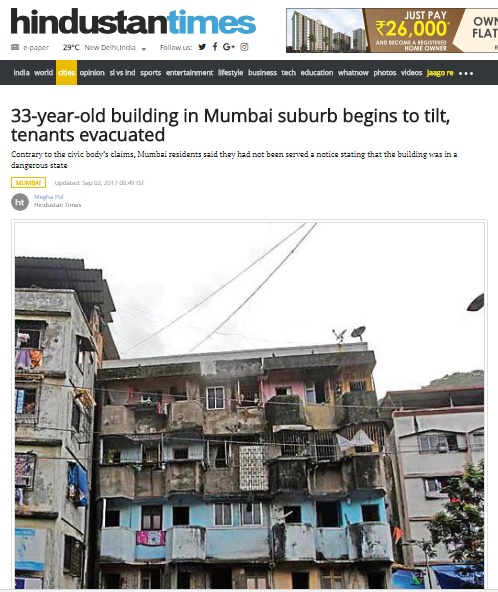Expand the New Delhi location dropdown arrow
Screen dimensions: 498x592
coord(144,49)
